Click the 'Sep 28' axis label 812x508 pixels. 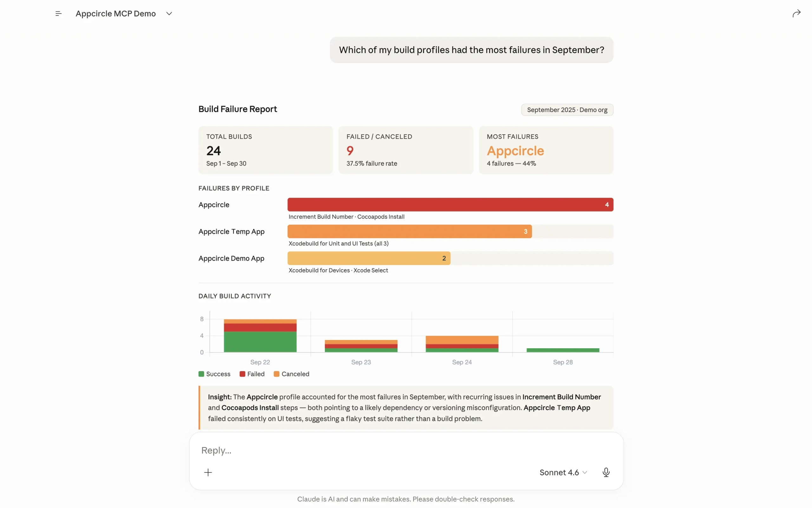click(x=563, y=362)
